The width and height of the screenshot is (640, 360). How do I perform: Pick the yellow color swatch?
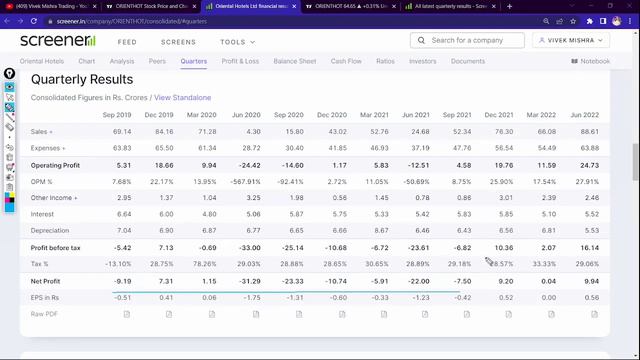point(12,196)
